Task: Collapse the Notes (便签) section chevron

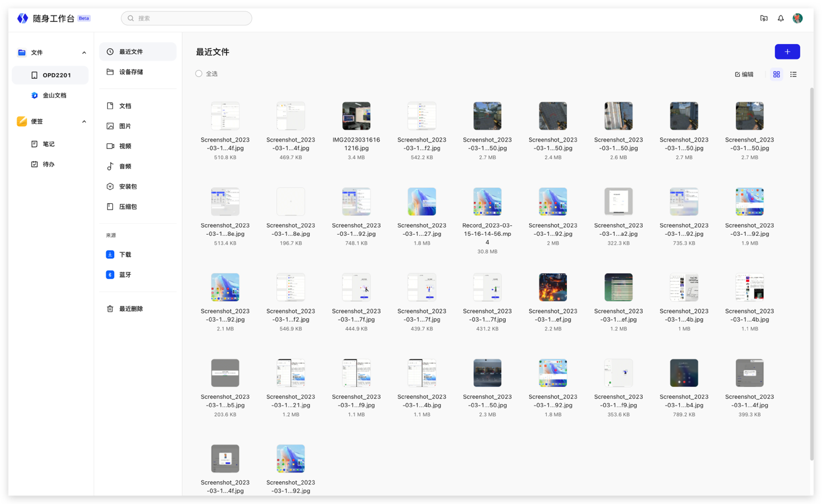Action: (84, 122)
